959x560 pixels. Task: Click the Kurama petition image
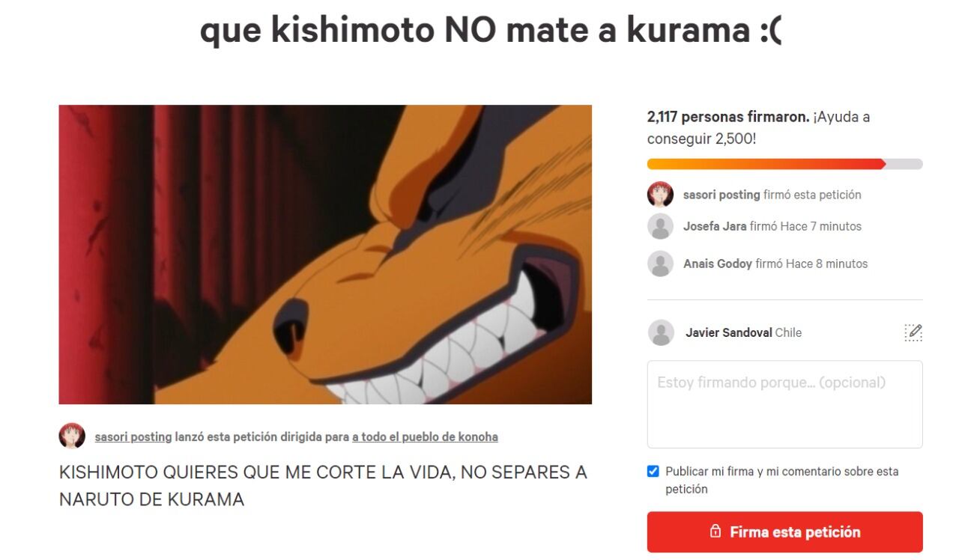[x=325, y=255]
